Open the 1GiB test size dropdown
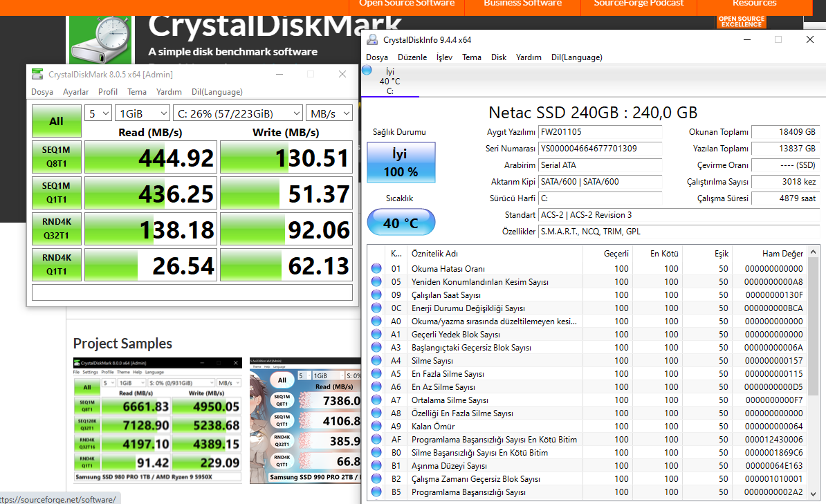The width and height of the screenshot is (826, 504). point(143,113)
